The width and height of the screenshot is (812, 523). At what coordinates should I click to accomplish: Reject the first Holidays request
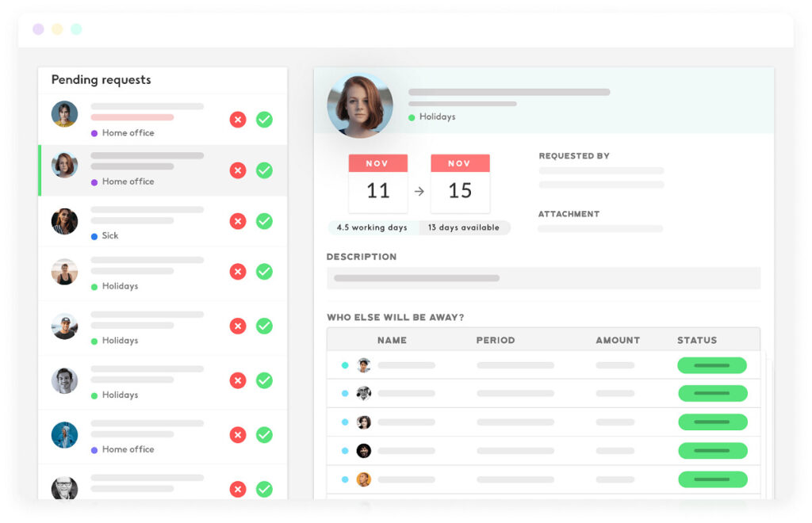pos(238,271)
